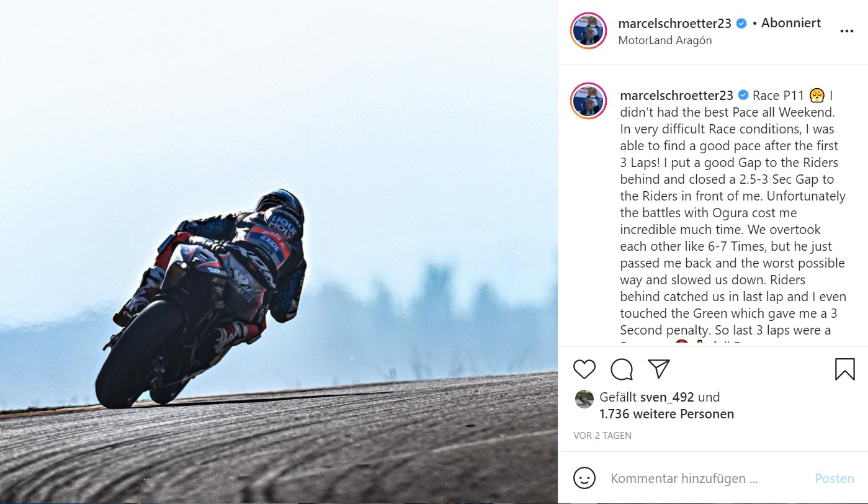
Task: Open sven_492 profile from likes line
Action: coord(668,397)
